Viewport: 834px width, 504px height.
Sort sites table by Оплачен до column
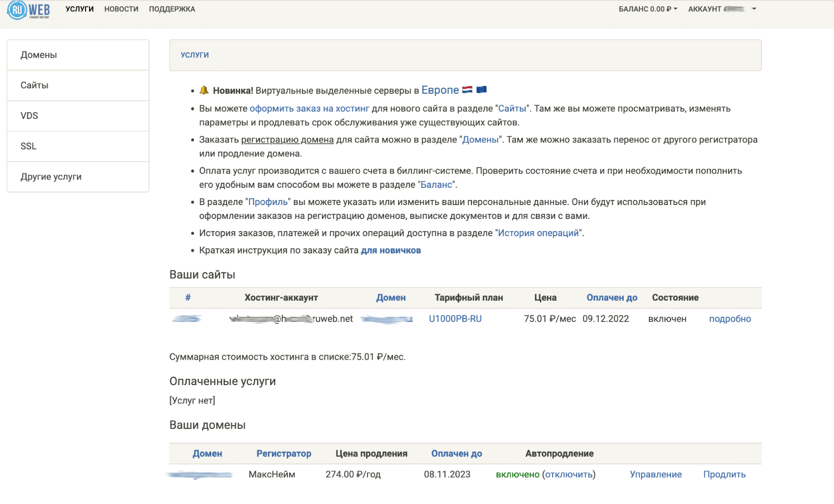click(612, 298)
